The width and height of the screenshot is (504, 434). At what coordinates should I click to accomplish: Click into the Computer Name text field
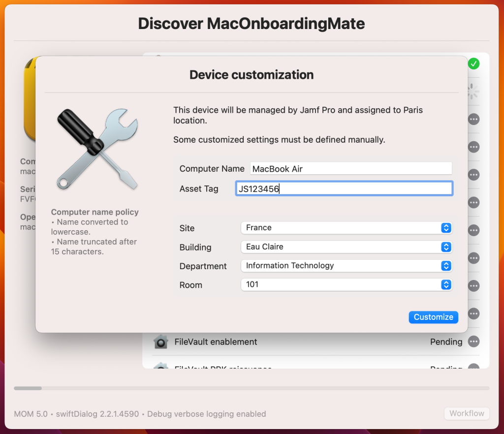[x=350, y=169]
